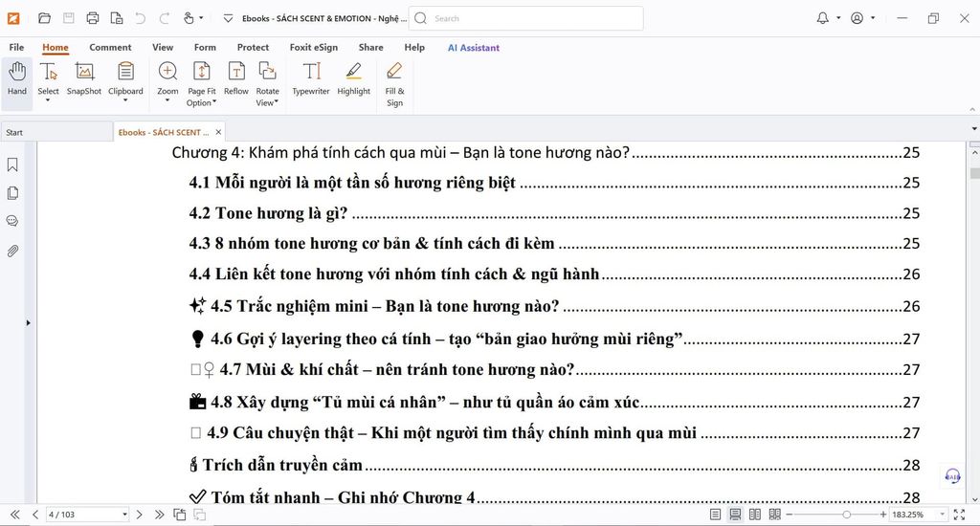Go to the next page
The image size is (980, 526).
[140, 515]
